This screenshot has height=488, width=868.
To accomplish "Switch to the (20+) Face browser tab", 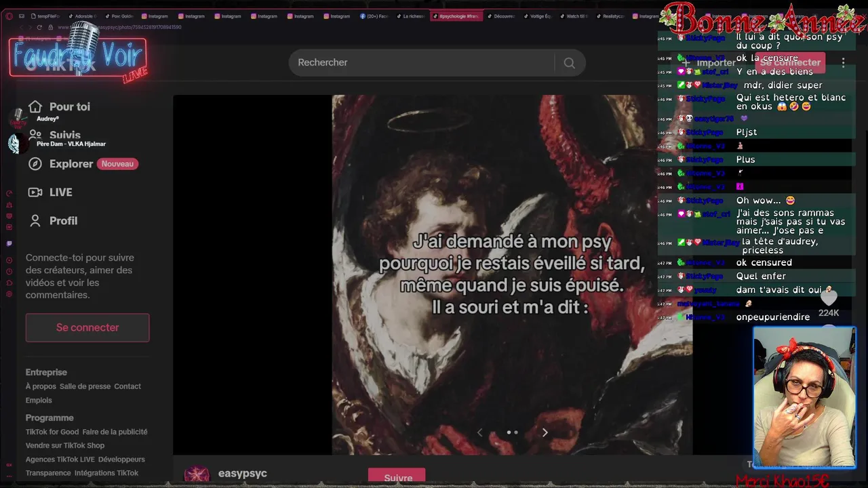I will [x=373, y=16].
